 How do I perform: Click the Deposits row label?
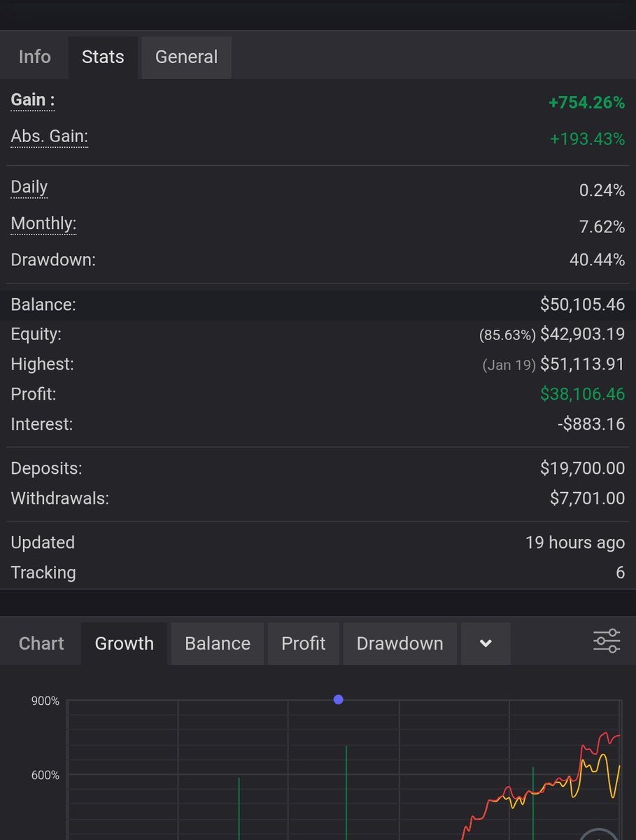46,468
